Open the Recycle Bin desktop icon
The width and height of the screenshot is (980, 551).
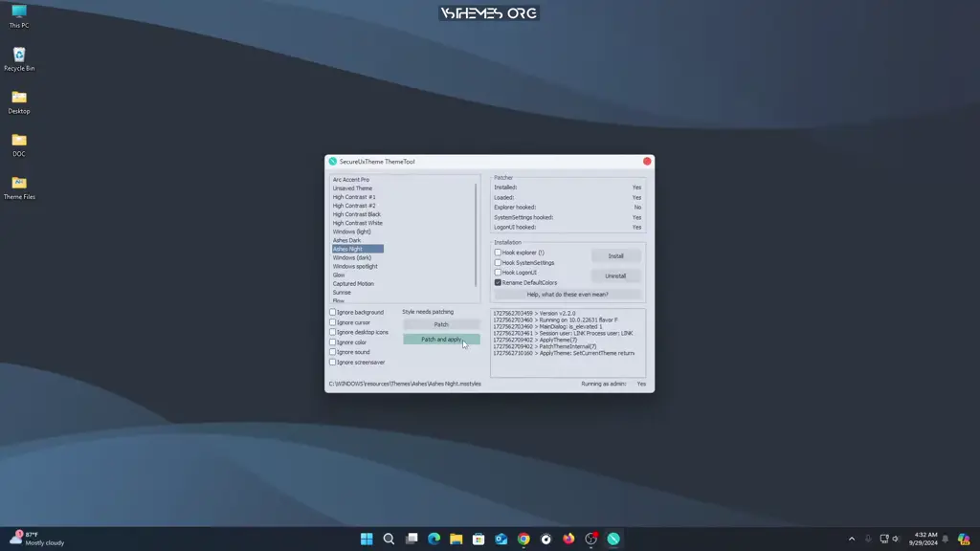click(x=19, y=59)
